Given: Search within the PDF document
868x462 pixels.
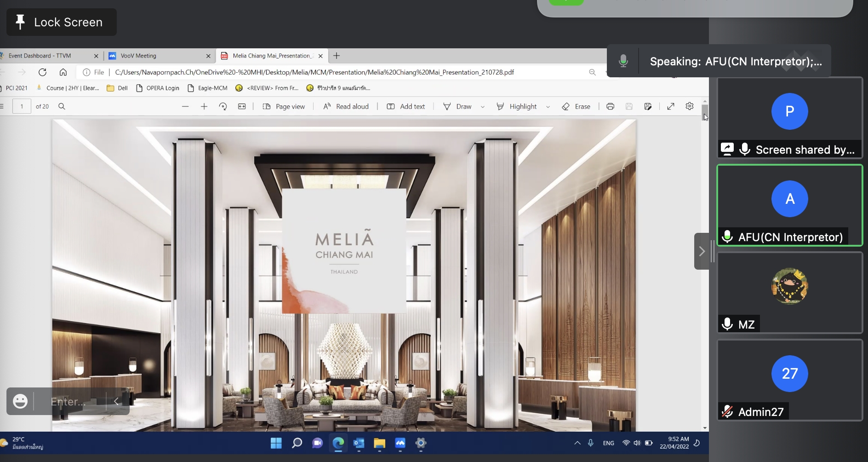Looking at the screenshot, I should [62, 106].
